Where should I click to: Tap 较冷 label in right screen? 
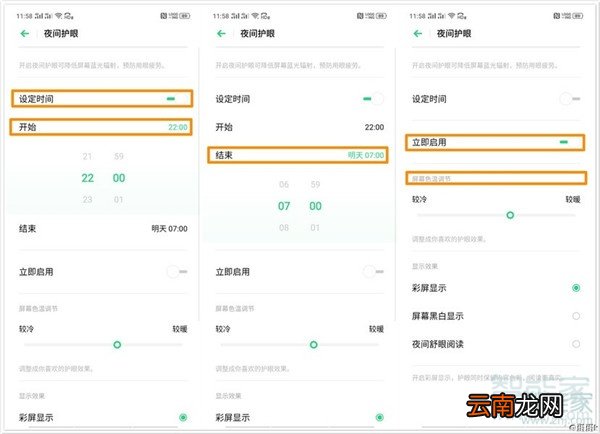click(x=419, y=199)
